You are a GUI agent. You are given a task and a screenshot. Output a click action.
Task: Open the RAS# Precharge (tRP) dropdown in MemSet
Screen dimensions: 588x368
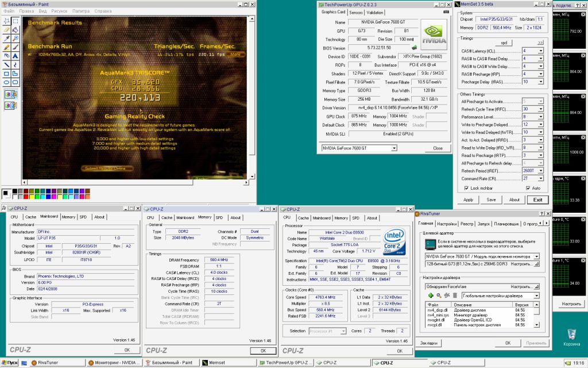[x=541, y=74]
